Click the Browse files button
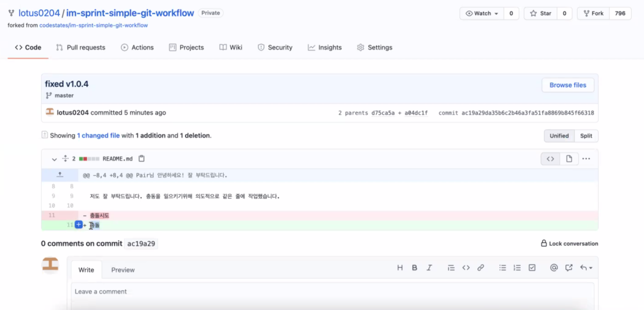Image resolution: width=644 pixels, height=310 pixels. click(568, 85)
